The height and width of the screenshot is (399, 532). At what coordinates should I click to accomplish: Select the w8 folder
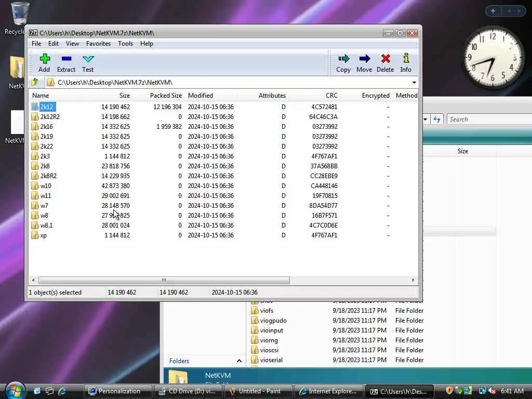tap(44, 216)
